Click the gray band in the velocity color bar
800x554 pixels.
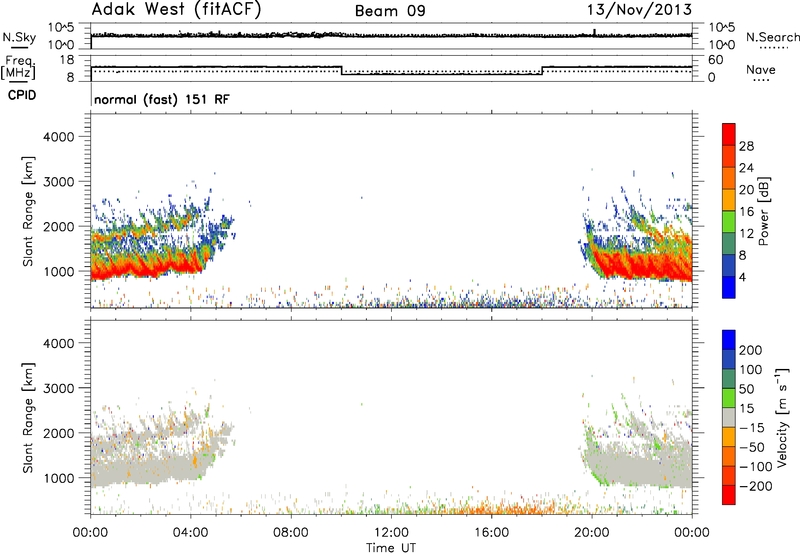[x=729, y=418]
